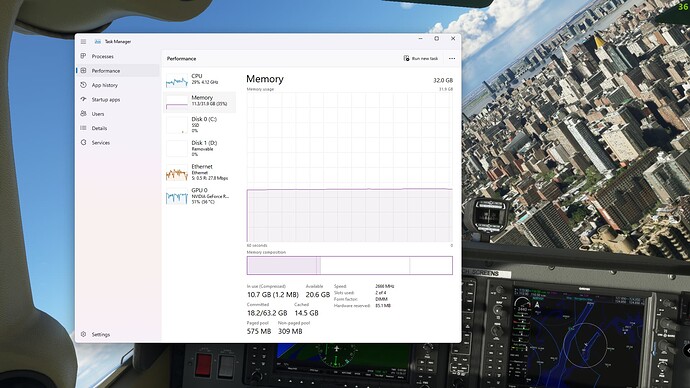Click the Processes sidebar icon
This screenshot has width=690, height=388.
(x=83, y=56)
